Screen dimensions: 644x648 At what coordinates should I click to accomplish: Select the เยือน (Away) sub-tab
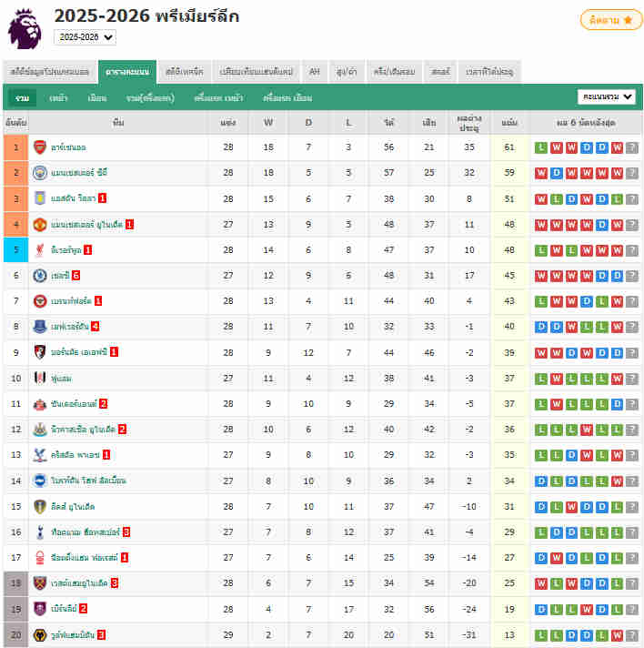97,97
